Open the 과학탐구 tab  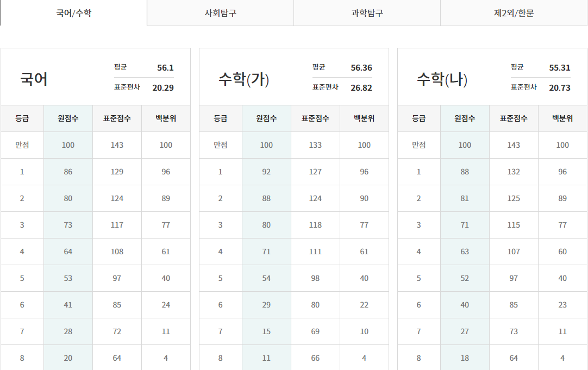point(367,13)
